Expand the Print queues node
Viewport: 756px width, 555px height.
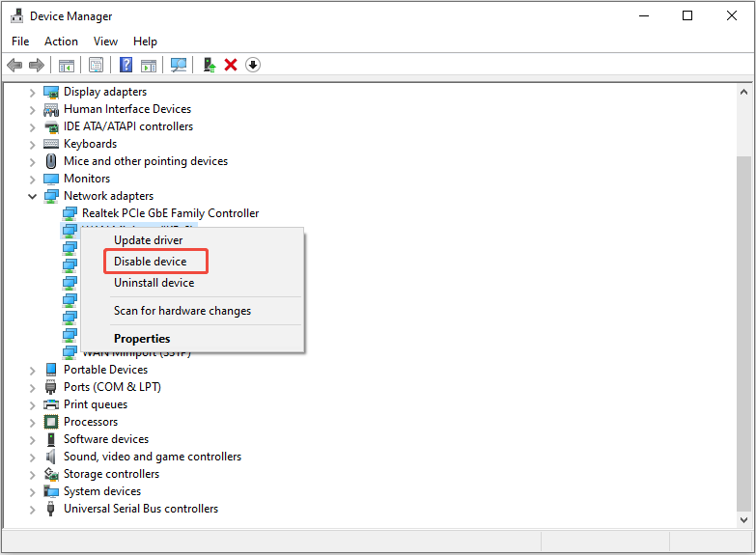[x=32, y=405]
